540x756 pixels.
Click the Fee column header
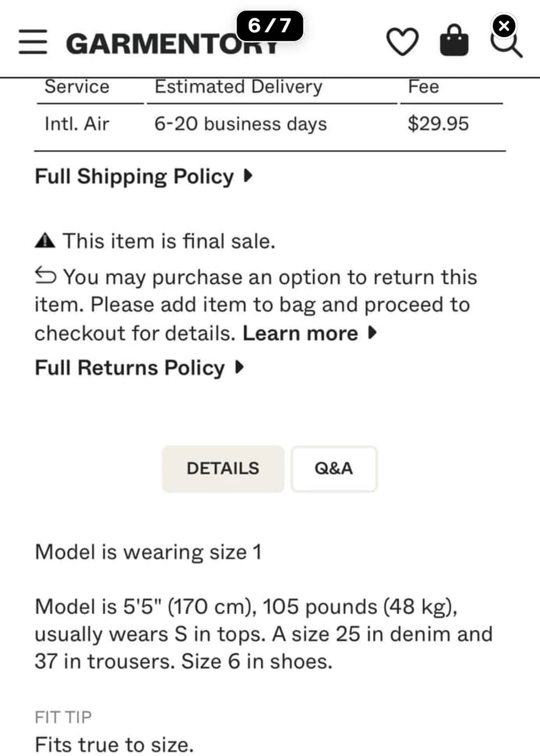[423, 87]
